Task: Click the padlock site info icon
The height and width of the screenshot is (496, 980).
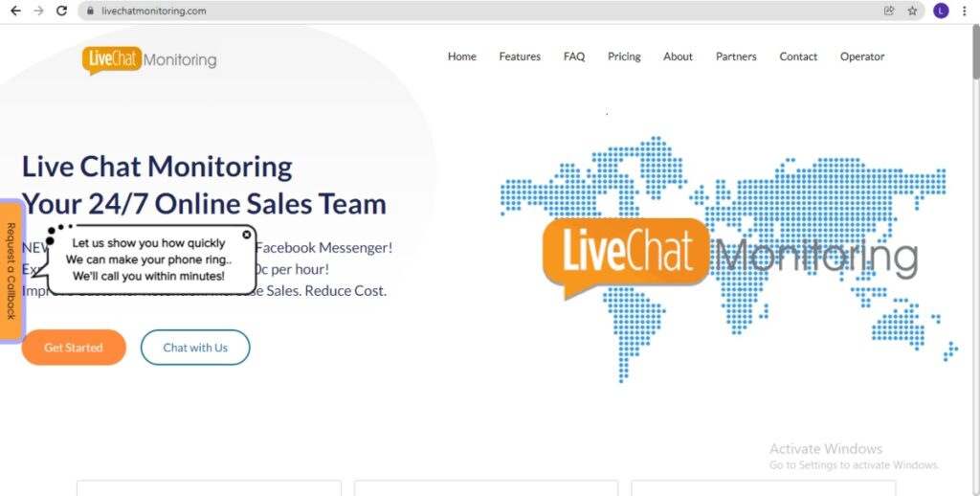Action: [91, 11]
